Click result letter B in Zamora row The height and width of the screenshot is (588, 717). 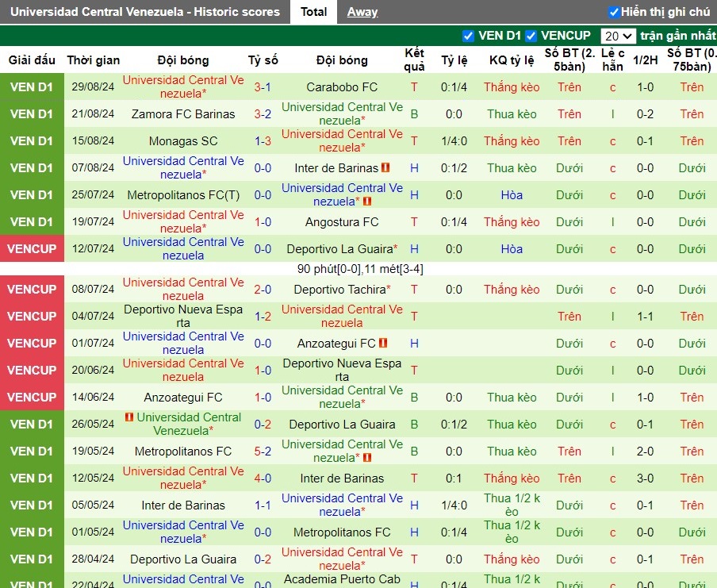pos(414,114)
